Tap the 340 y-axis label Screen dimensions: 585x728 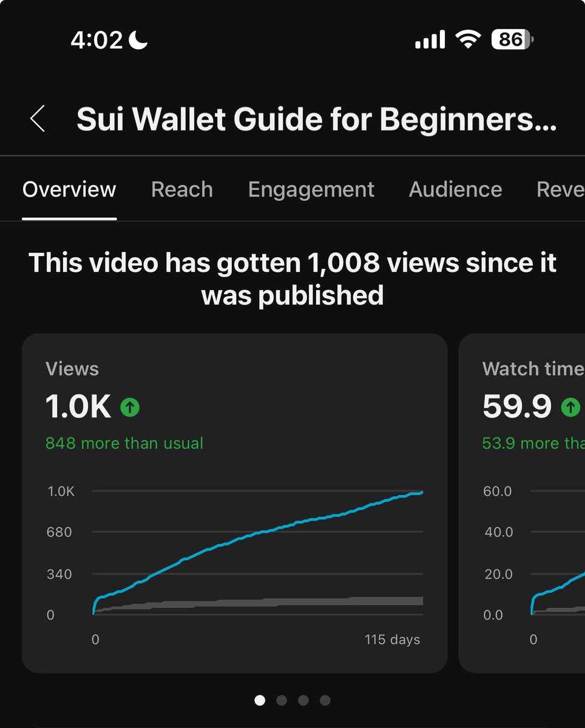point(59,574)
